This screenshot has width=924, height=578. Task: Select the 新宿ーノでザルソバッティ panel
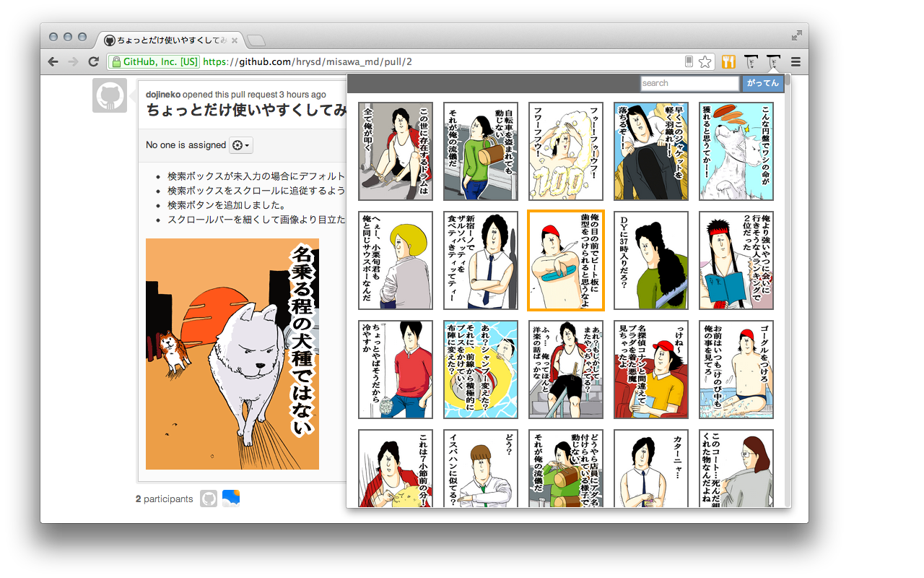(481, 260)
